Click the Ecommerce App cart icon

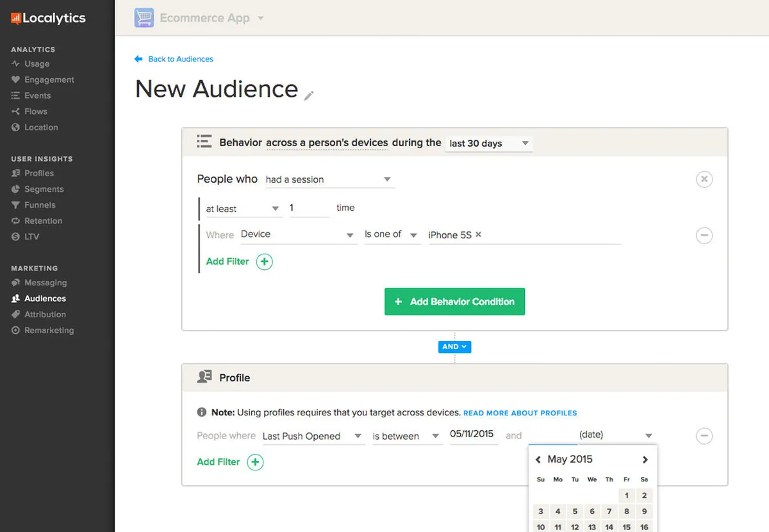click(144, 17)
